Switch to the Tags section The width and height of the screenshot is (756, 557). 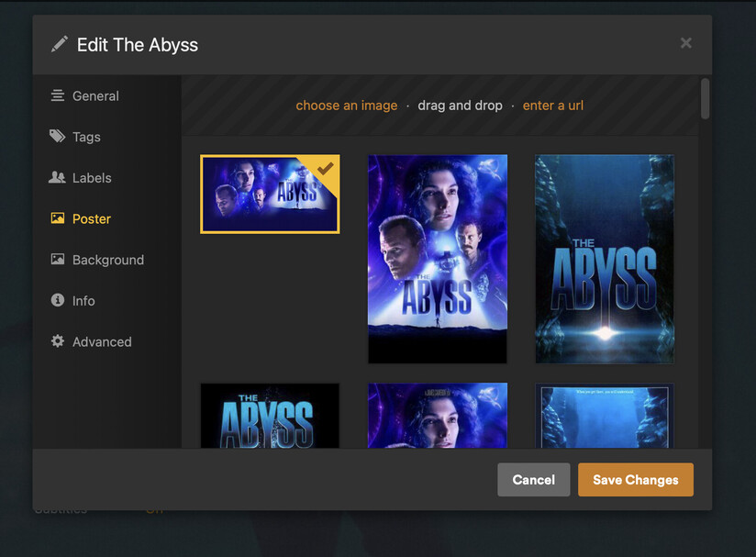(86, 137)
